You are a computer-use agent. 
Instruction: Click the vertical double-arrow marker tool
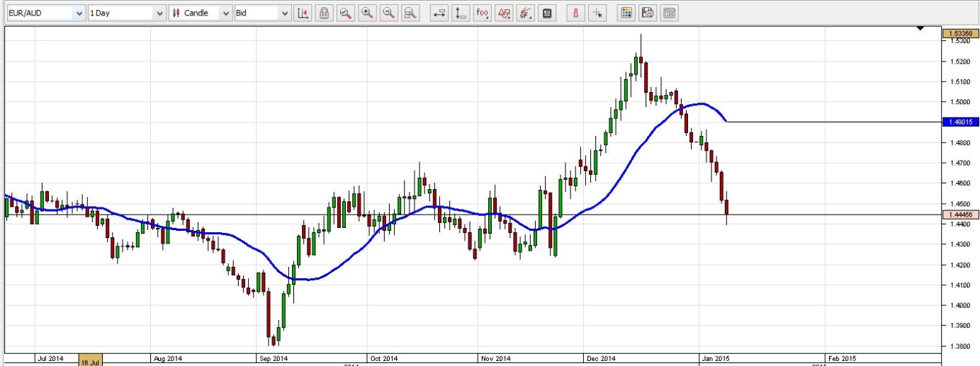461,13
